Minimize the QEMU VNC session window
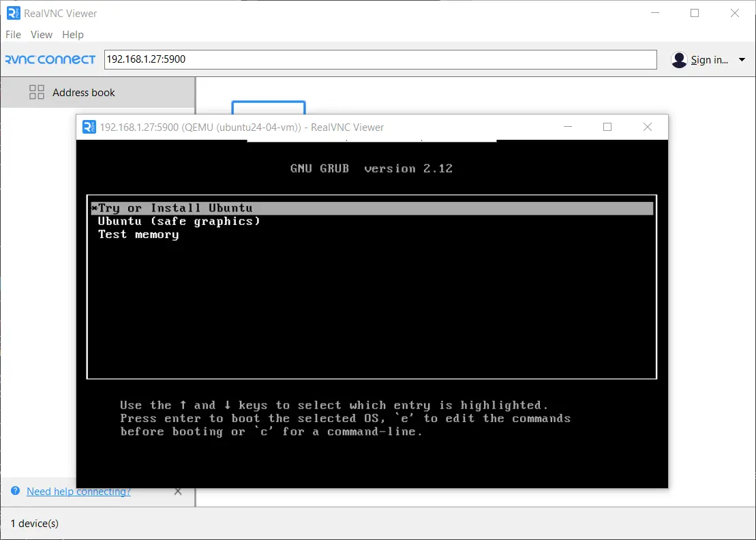The height and width of the screenshot is (540, 756). tap(568, 127)
